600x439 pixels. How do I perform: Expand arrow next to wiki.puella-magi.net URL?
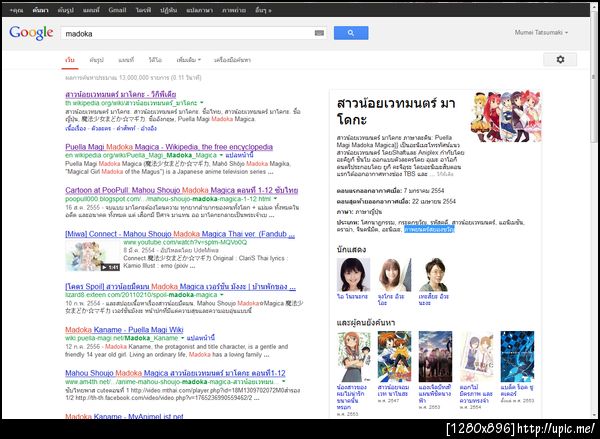[x=183, y=338]
